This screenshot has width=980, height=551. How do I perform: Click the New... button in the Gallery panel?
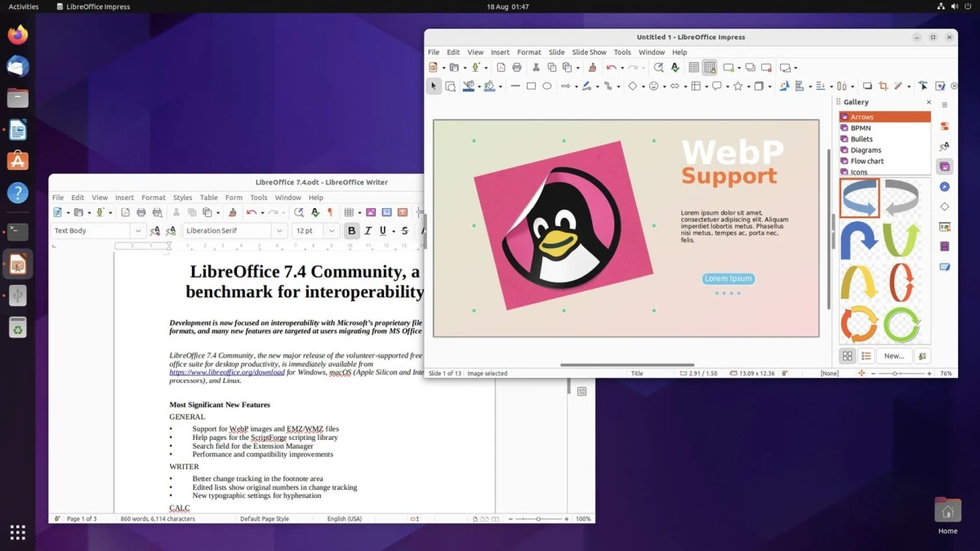pyautogui.click(x=893, y=355)
